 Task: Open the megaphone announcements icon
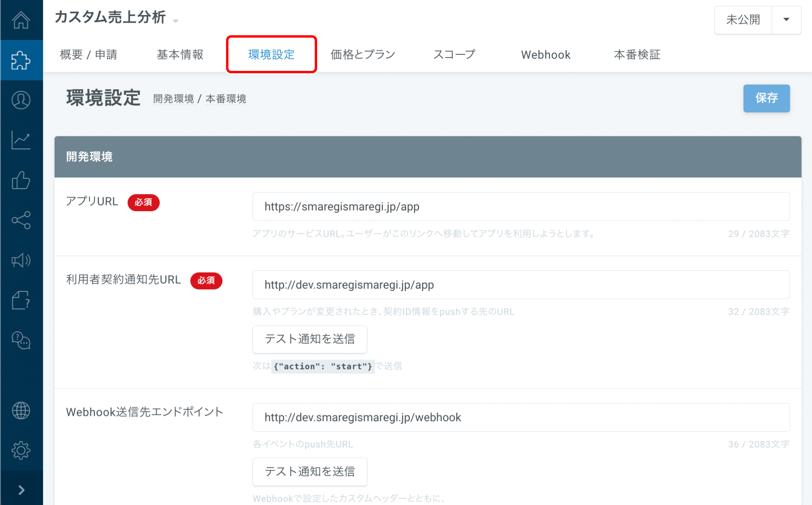(21, 260)
